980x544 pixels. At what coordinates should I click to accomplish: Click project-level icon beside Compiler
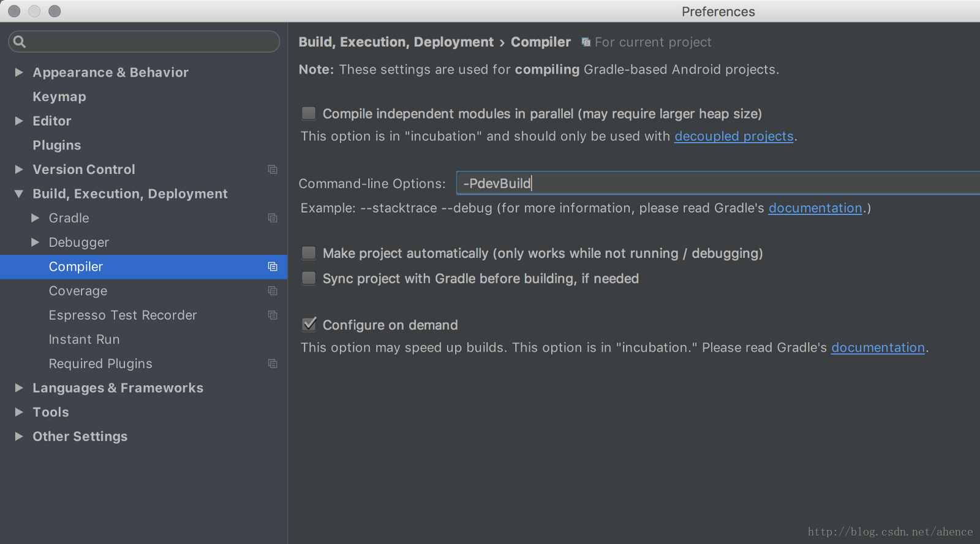[273, 266]
